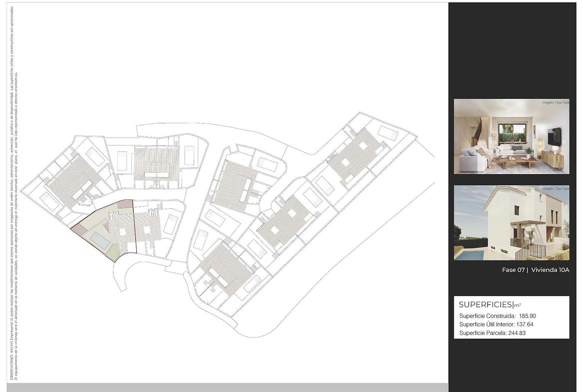The image size is (584, 392).
Task: Click the wall-mounted TV in living room render
Action: tap(554, 136)
